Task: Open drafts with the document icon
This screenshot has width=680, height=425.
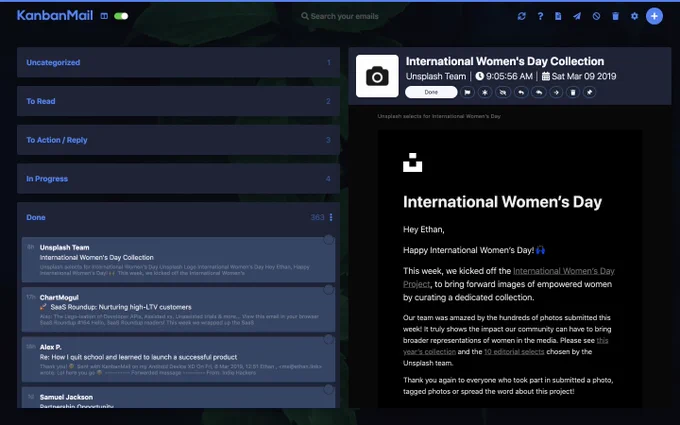Action: 558,16
